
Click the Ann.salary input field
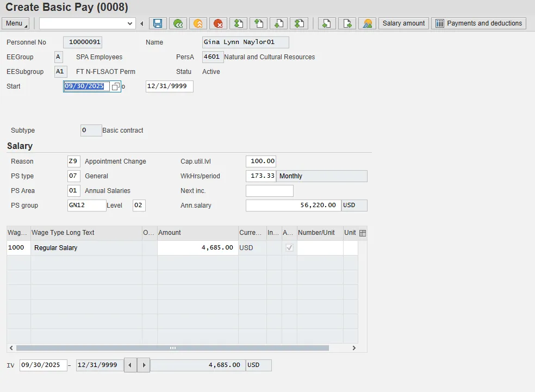[x=293, y=206]
